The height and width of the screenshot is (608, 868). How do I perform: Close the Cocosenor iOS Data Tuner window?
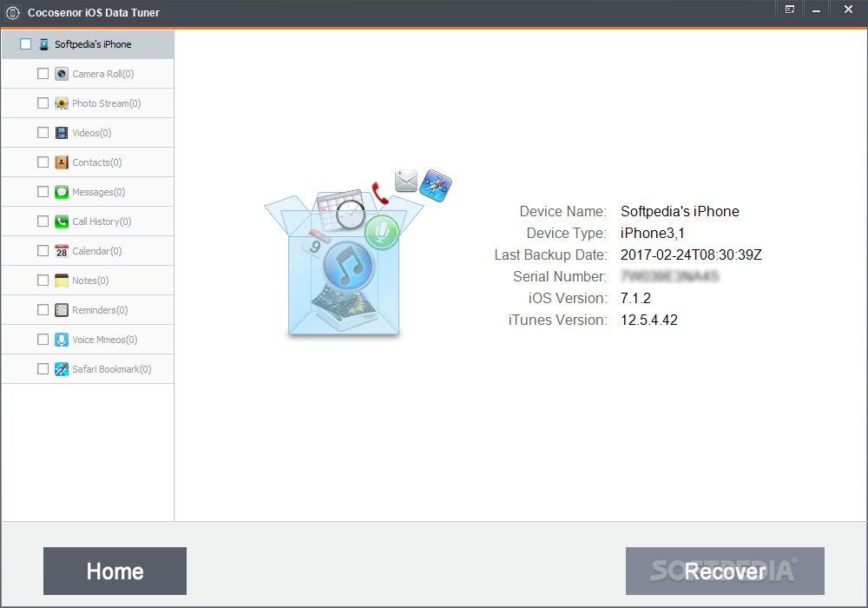(x=848, y=10)
